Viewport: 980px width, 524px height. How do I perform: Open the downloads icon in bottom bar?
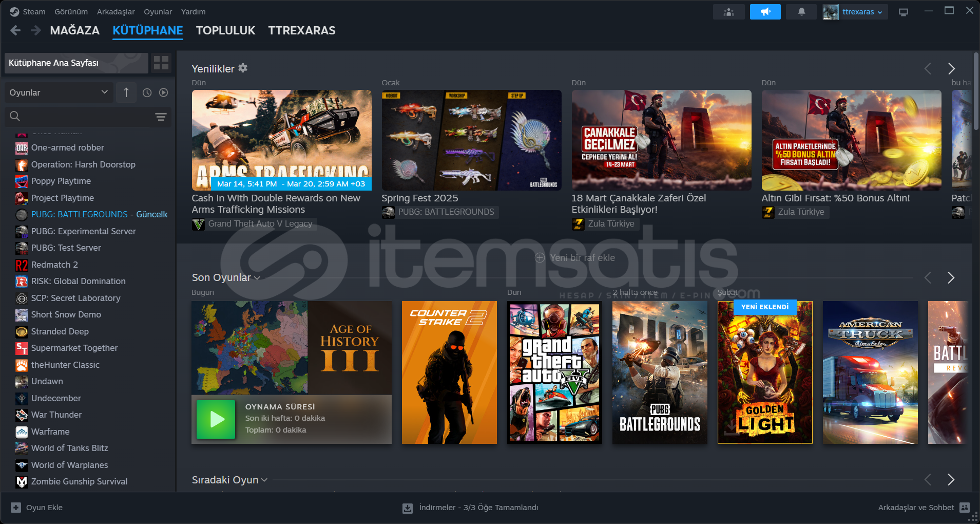(x=408, y=508)
